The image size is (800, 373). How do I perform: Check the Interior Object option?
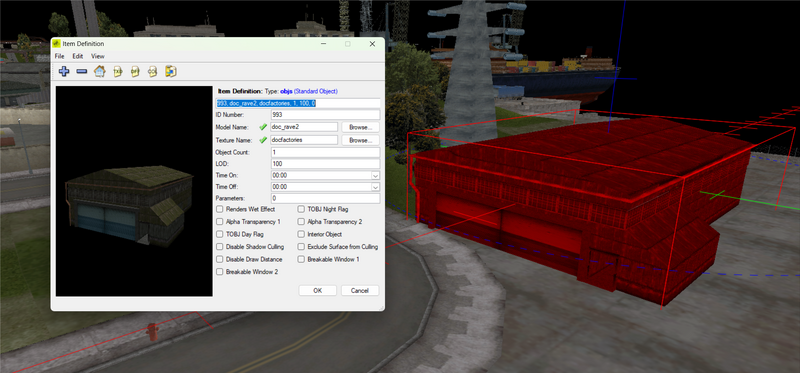[x=301, y=234]
